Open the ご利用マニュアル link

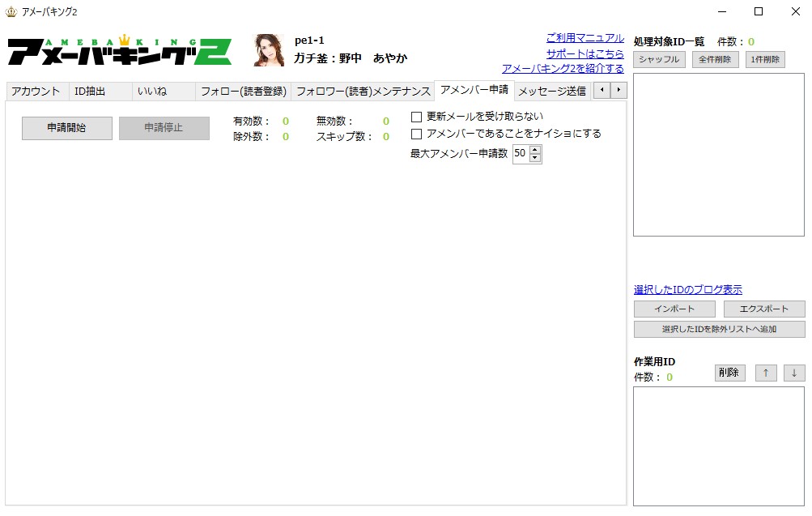click(585, 38)
